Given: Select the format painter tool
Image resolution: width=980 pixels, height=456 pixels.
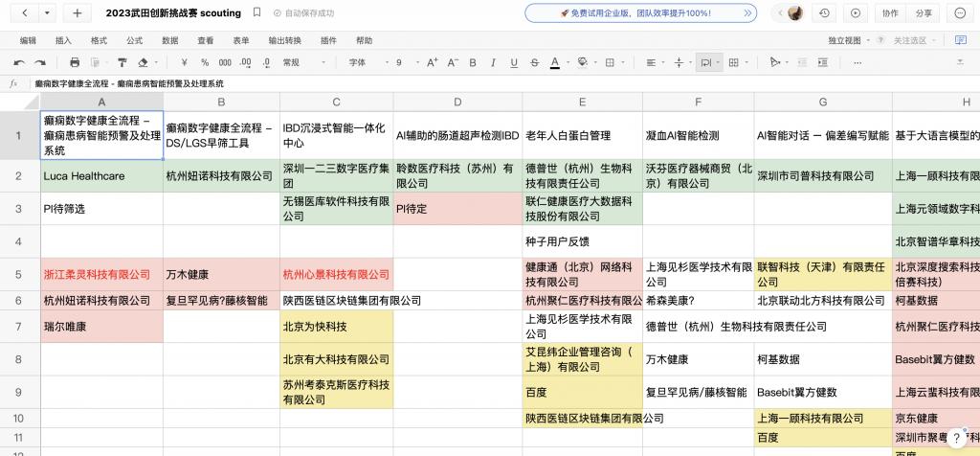Looking at the screenshot, I should tap(122, 62).
